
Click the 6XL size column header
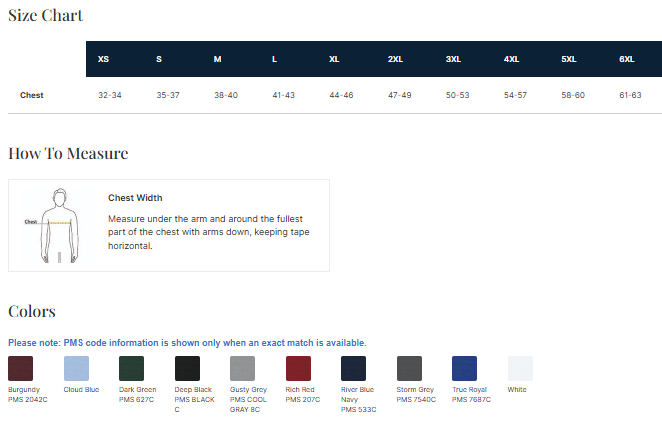(627, 59)
